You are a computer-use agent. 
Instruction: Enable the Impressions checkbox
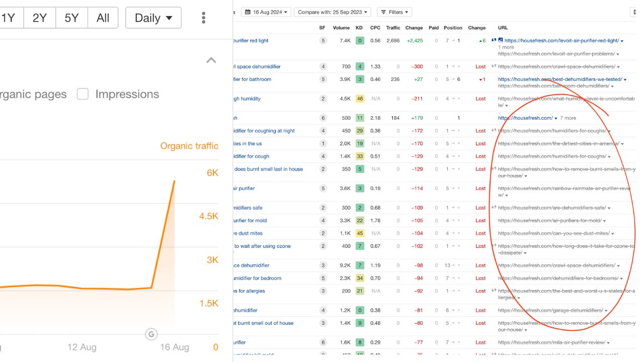tap(83, 94)
